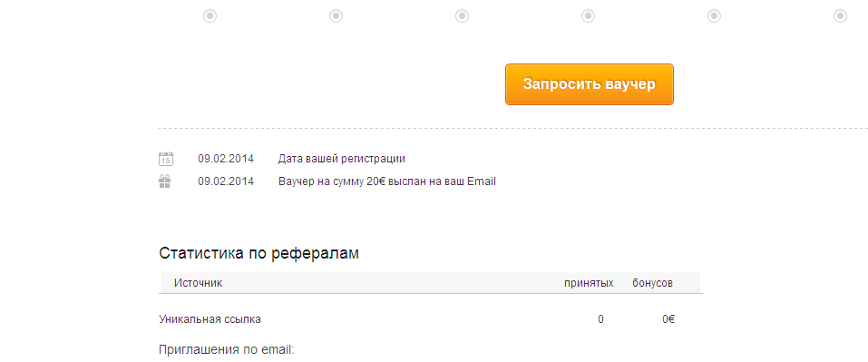Click the принятых column header
The width and height of the screenshot is (868, 362).
(x=589, y=283)
